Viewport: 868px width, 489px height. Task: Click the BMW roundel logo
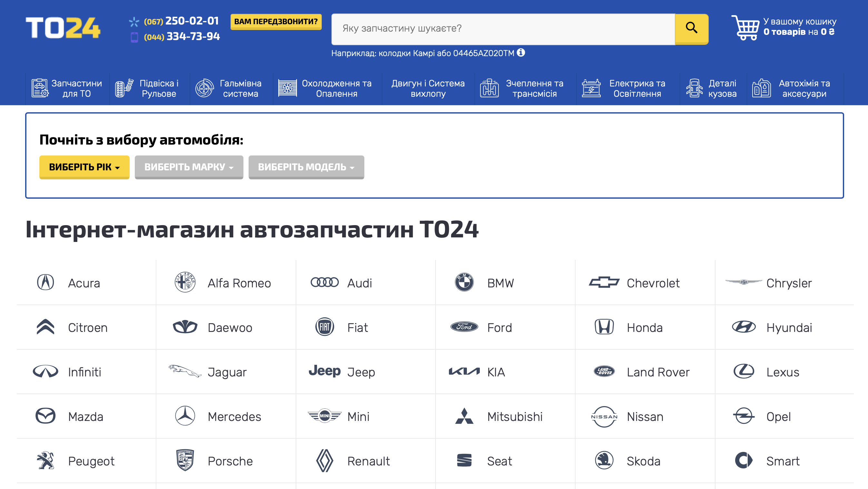pyautogui.click(x=464, y=283)
